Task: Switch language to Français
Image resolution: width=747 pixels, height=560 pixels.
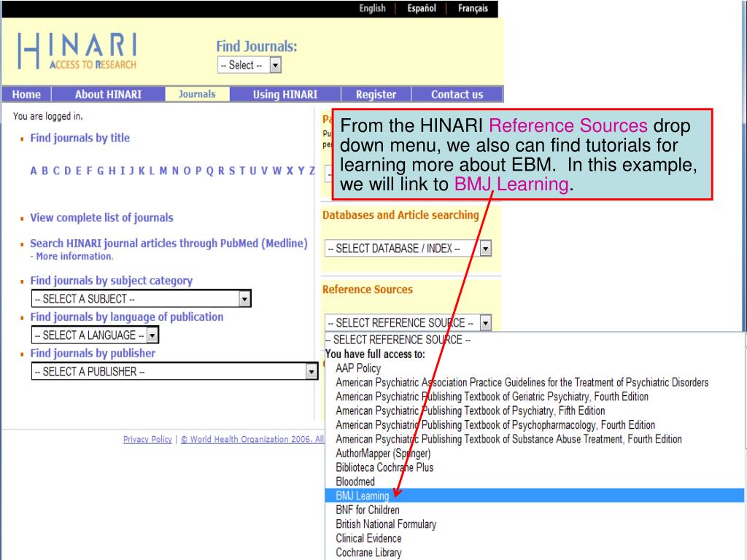Action: [x=473, y=8]
